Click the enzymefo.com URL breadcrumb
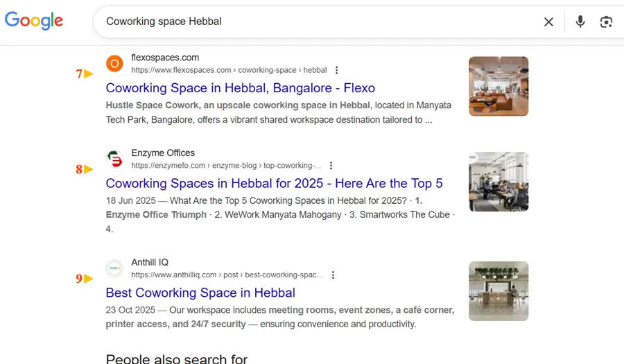Viewport: 624px width, 364px height. click(x=225, y=166)
